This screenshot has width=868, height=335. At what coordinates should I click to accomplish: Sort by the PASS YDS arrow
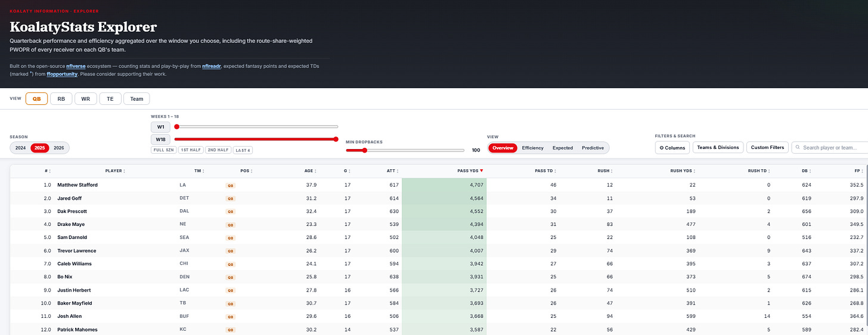pyautogui.click(x=482, y=170)
